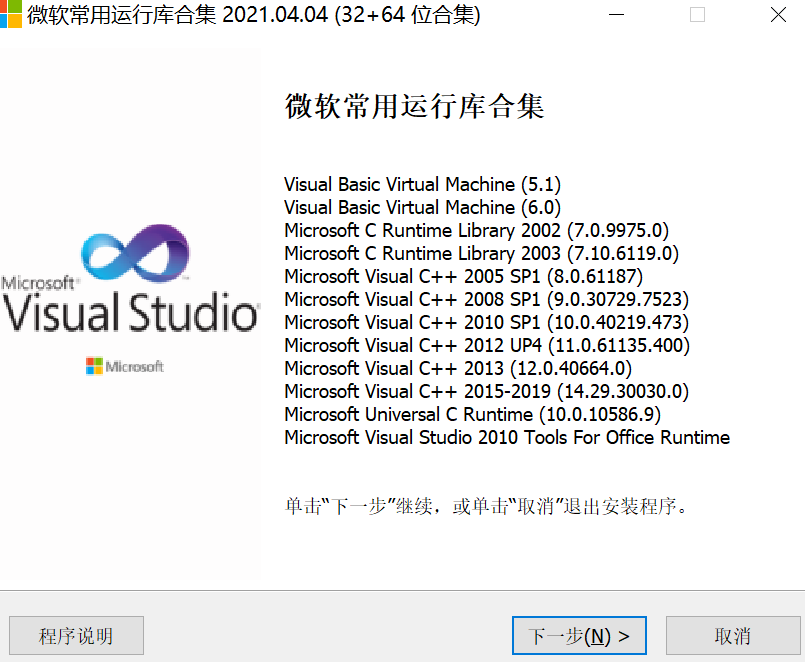Screen dimensions: 805x662
Task: Minimize the installer window
Action: point(616,14)
